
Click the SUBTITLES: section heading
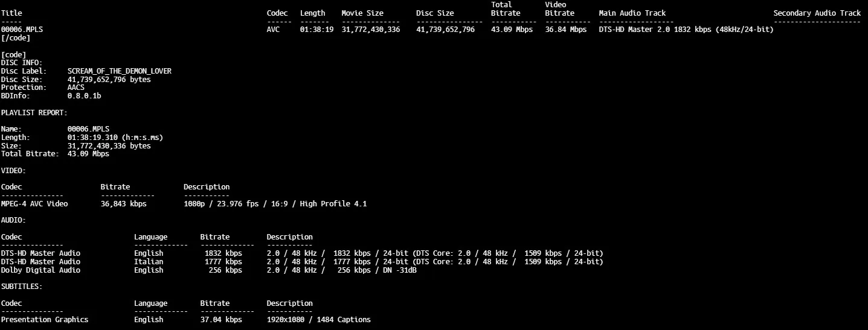(22, 287)
